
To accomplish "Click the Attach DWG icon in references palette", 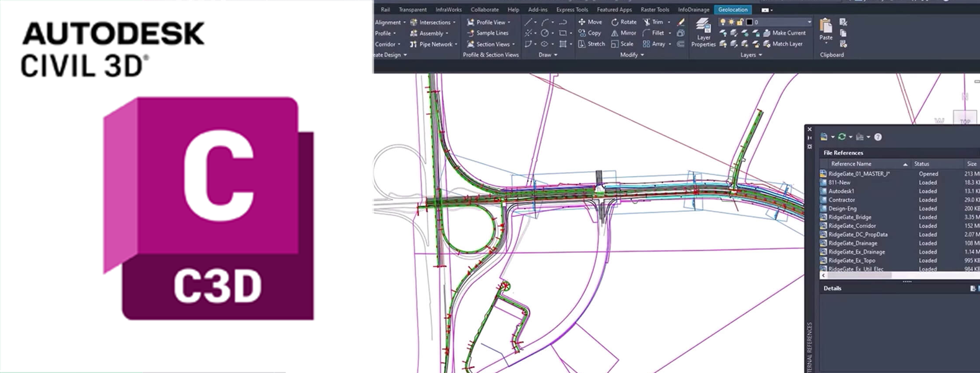I will tap(824, 137).
